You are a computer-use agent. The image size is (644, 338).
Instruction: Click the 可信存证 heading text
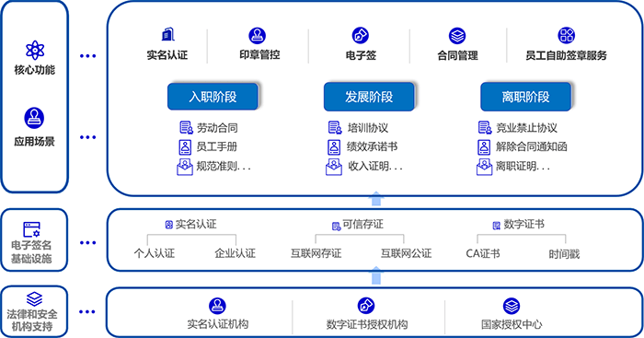coord(363,224)
